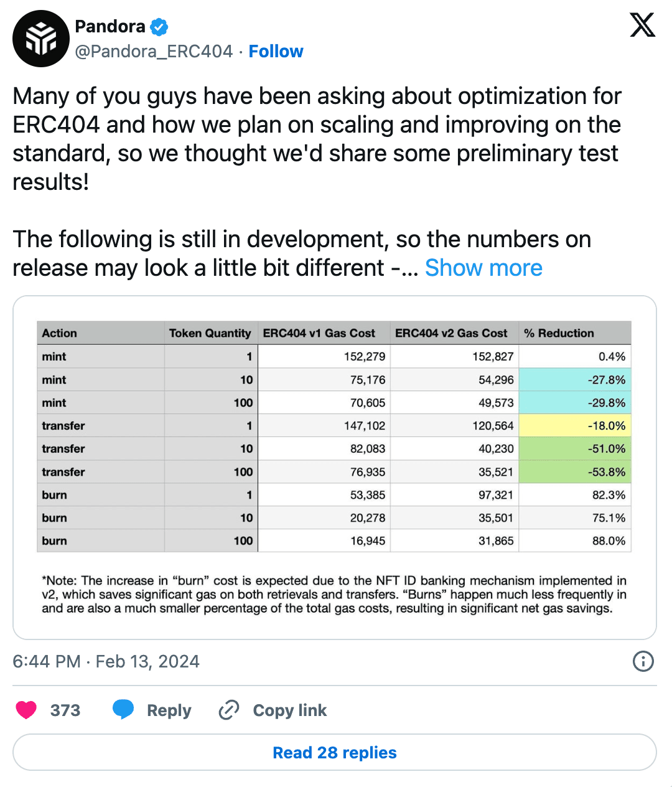Screen dimensions: 672x787
Task: Click the green -53.8% reduction cell
Action: (x=574, y=472)
